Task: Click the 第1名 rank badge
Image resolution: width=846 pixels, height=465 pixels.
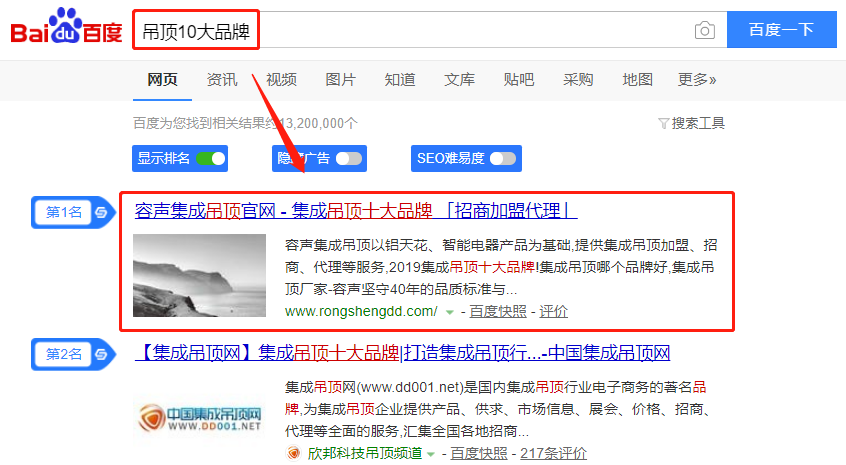Action: pyautogui.click(x=73, y=213)
